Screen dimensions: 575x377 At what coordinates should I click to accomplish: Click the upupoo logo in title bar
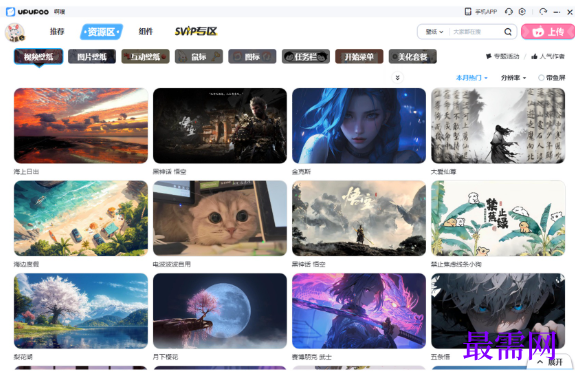[28, 12]
